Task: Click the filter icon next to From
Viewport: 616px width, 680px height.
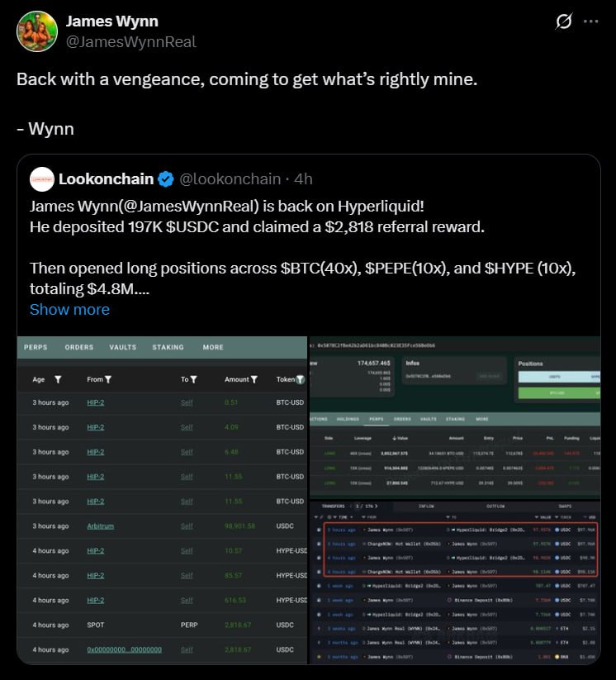Action: click(x=108, y=379)
